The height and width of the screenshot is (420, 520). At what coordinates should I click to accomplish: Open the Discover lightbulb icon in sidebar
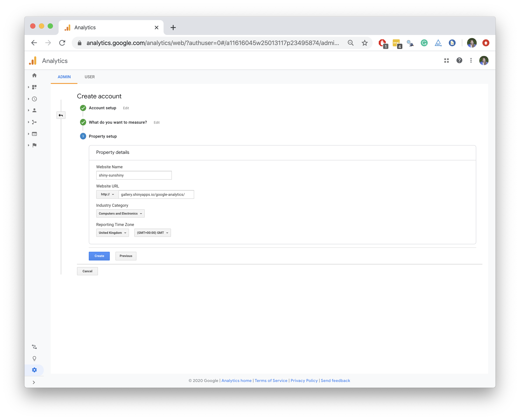[34, 359]
